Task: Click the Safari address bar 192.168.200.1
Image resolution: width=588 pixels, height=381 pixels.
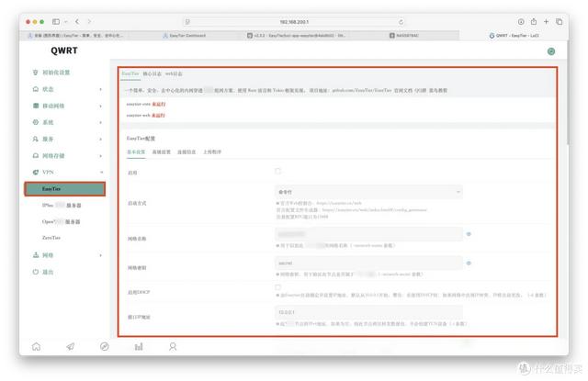Action: click(x=294, y=22)
